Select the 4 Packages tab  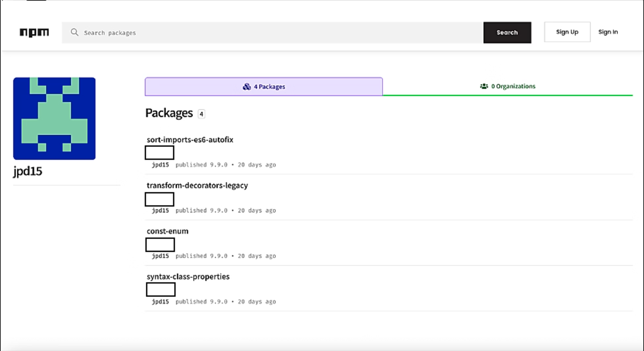(264, 87)
